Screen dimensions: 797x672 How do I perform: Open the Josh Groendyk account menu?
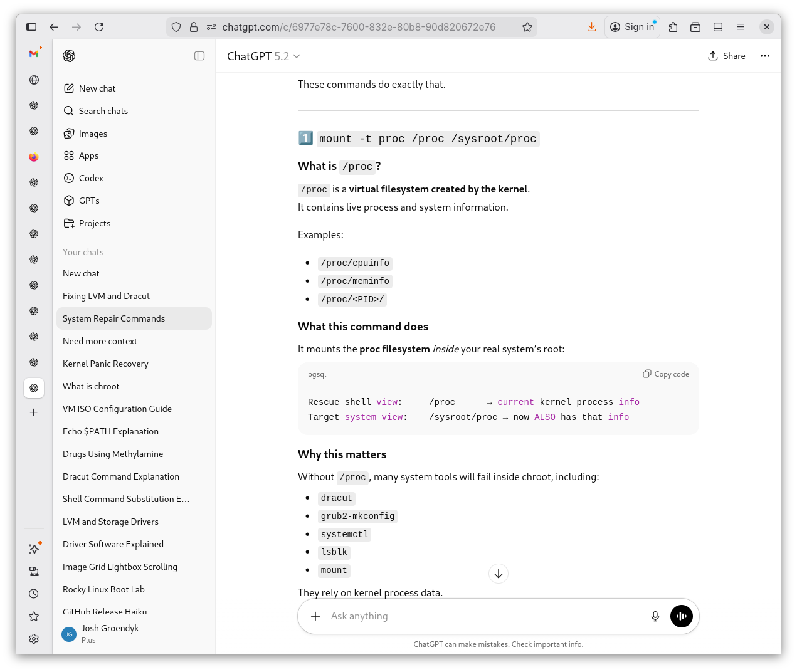[x=110, y=633]
